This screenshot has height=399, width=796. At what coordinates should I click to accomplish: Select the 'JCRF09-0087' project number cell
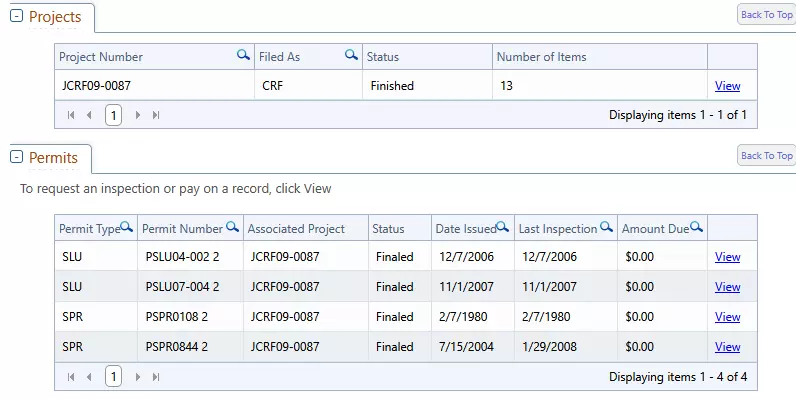[154, 85]
